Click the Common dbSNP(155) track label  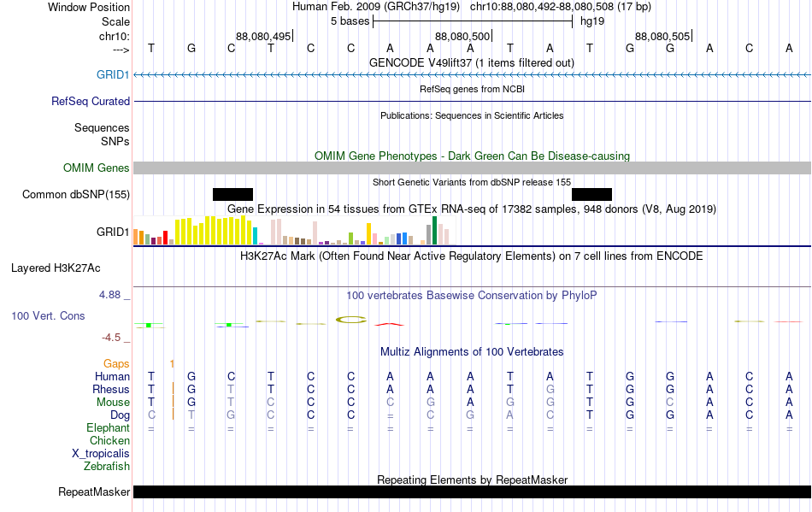tap(75, 195)
